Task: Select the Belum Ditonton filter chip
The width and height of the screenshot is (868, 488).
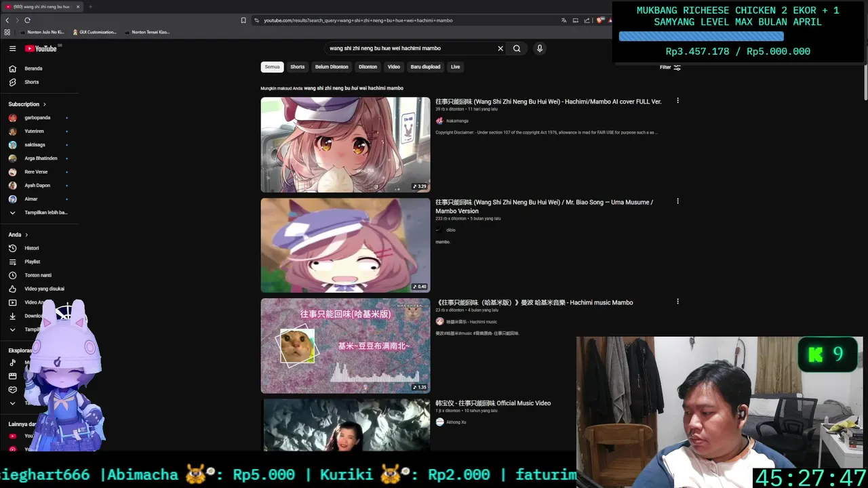Action: click(x=332, y=67)
